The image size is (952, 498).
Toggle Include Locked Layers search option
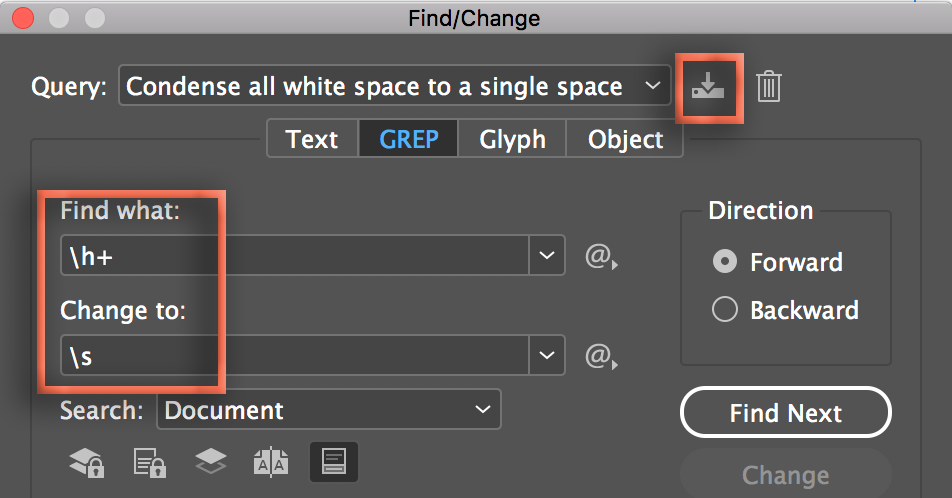click(x=87, y=462)
